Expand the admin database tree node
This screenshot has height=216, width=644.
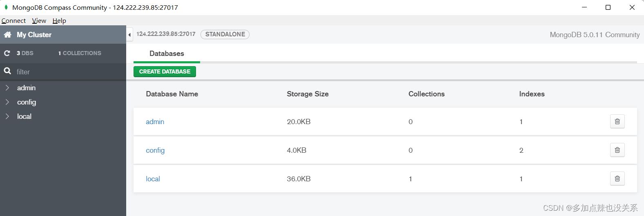click(7, 88)
